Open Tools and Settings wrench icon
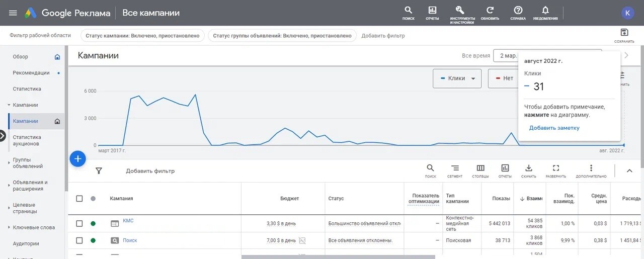This screenshot has width=644, height=259. [460, 11]
